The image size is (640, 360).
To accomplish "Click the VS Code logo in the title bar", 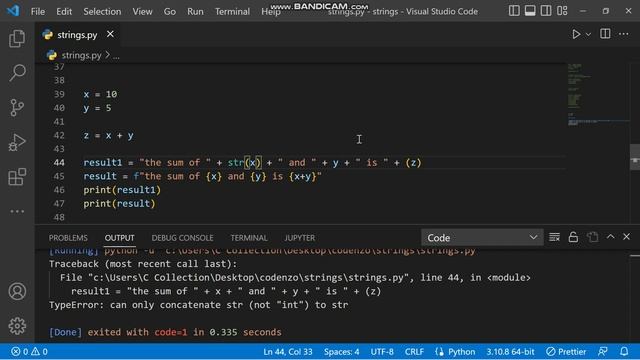I will point(13,11).
